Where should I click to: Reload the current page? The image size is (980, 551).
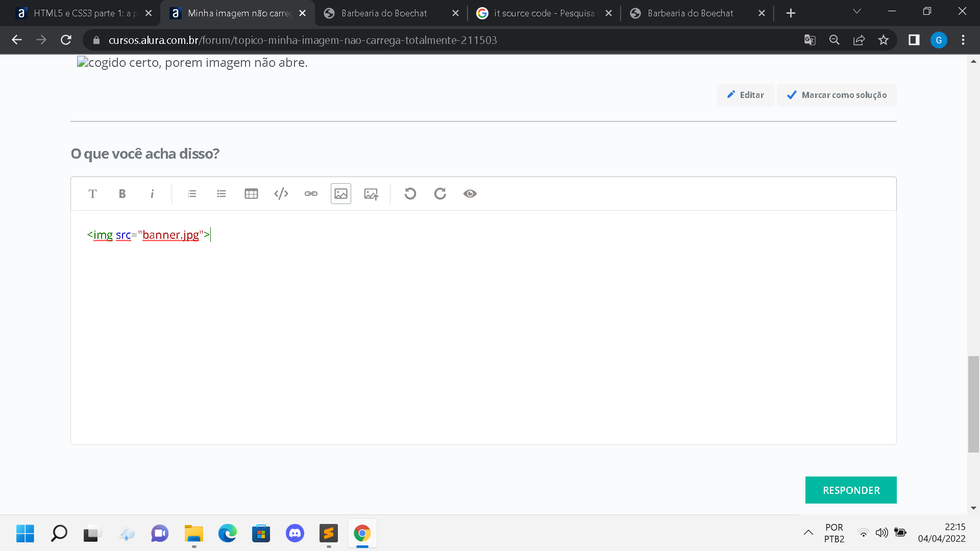pyautogui.click(x=66, y=40)
